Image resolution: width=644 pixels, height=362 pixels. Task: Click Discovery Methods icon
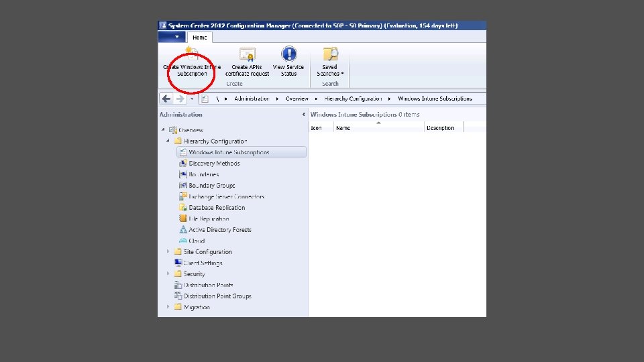point(182,163)
